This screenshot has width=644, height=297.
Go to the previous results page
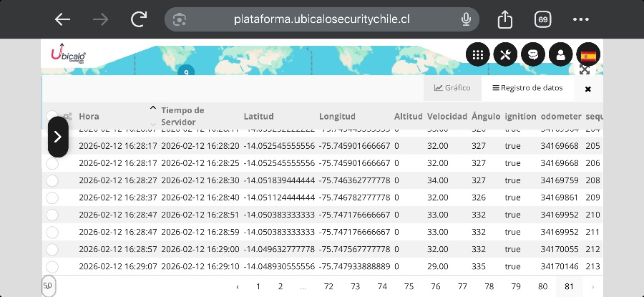238,286
